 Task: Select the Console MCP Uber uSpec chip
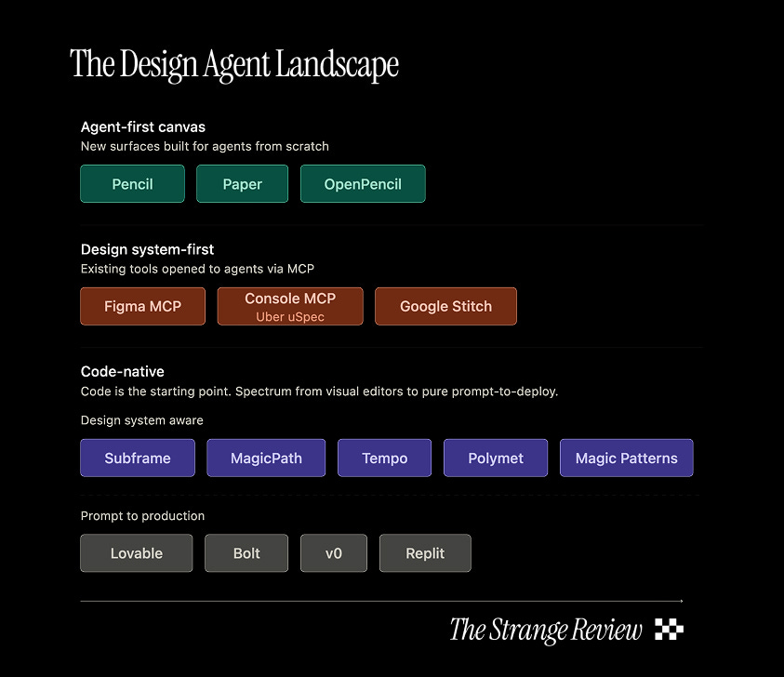pos(290,306)
